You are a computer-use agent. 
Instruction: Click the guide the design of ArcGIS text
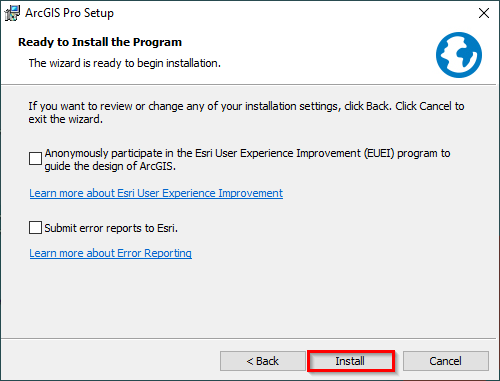(110, 166)
